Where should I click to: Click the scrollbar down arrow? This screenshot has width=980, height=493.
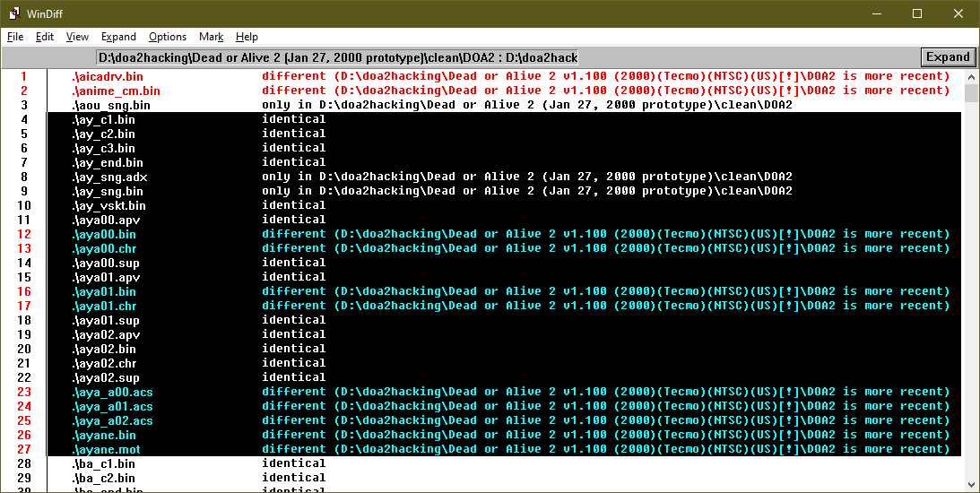pyautogui.click(x=970, y=484)
